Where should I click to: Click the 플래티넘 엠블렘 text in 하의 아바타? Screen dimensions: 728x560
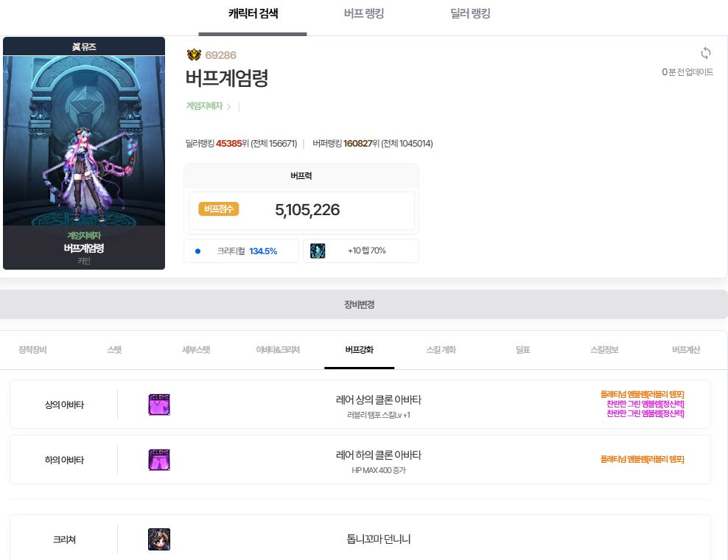click(x=642, y=460)
